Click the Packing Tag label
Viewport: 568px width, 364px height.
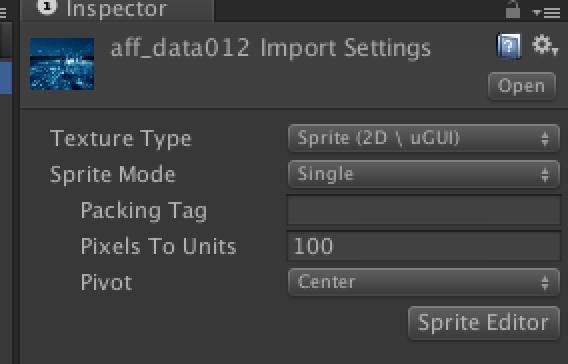tap(144, 211)
